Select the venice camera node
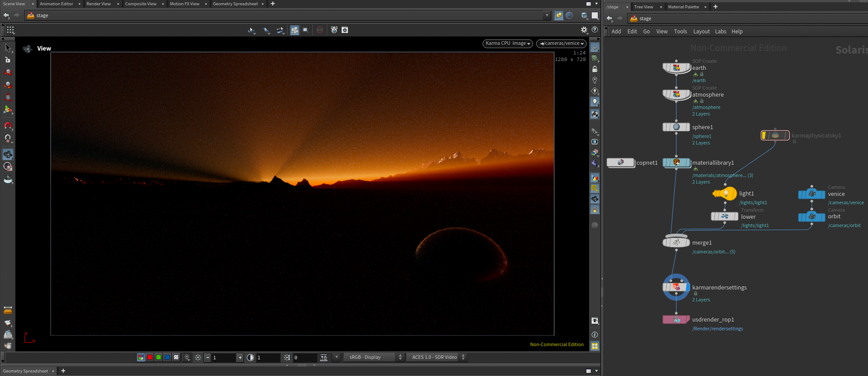Viewport: 868px width, 376px height. click(x=811, y=194)
